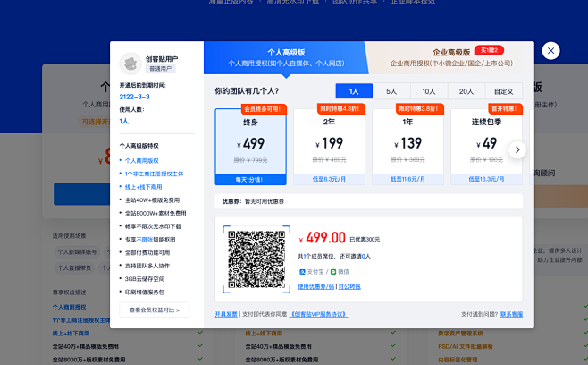Click the ¥499.00 total price
This screenshot has width=588, height=365.
[x=322, y=238]
